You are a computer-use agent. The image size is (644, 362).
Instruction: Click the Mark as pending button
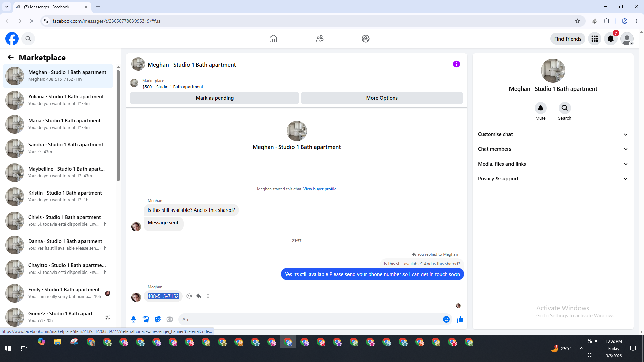point(214,98)
